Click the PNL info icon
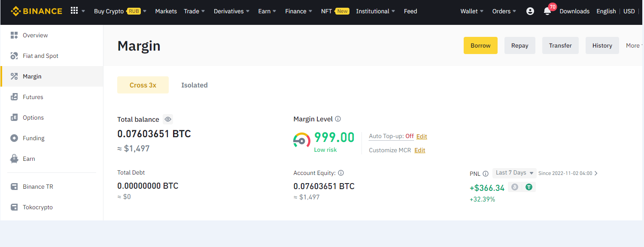 click(x=486, y=174)
